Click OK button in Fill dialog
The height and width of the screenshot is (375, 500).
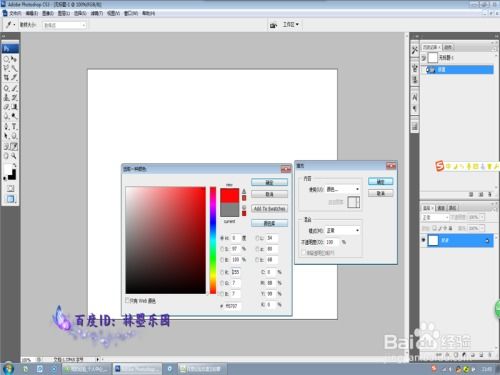point(381,182)
